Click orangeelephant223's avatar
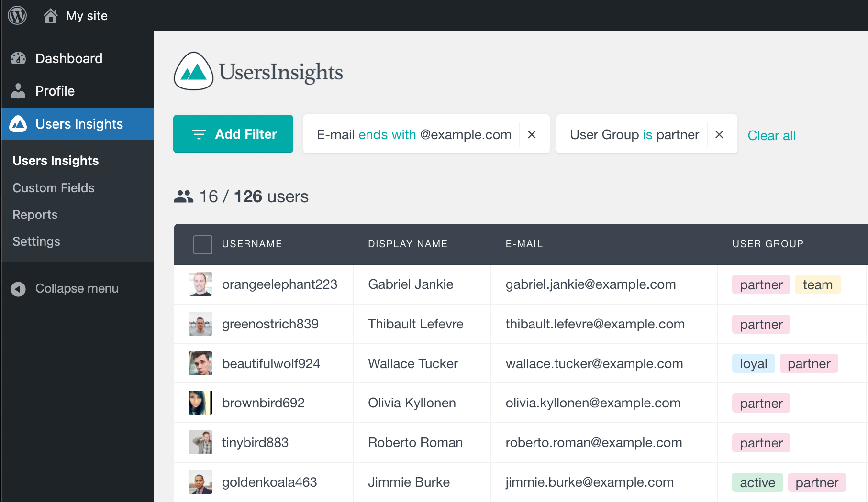The height and width of the screenshot is (502, 868). [x=200, y=284]
